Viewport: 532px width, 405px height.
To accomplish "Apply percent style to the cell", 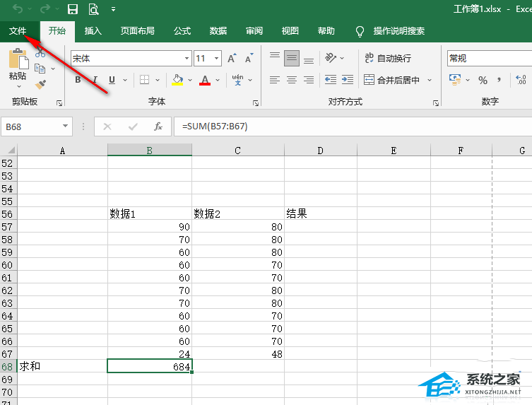I will coord(483,80).
